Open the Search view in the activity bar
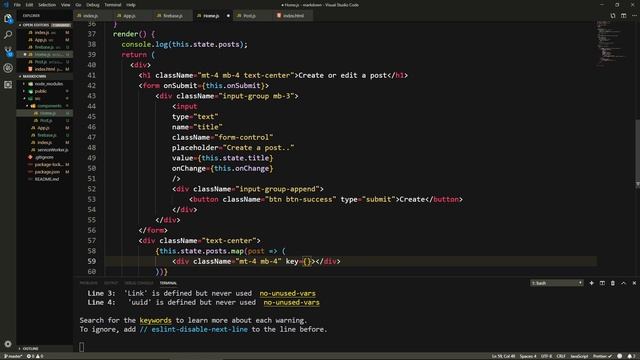Screen dimensions: 640x360 [x=8, y=35]
